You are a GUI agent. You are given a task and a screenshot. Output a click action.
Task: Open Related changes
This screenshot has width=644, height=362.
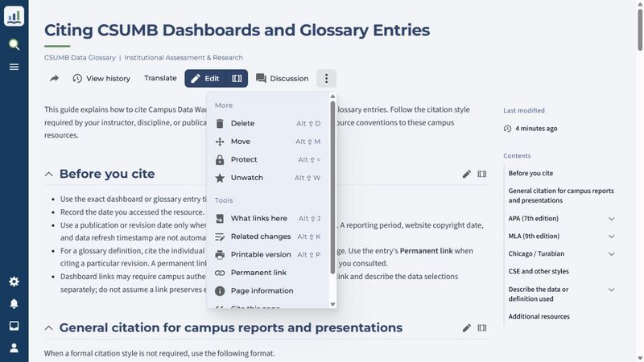click(x=268, y=237)
